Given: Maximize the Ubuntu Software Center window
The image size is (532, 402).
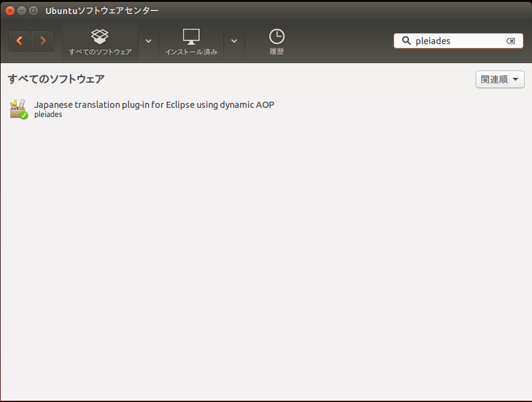Looking at the screenshot, I should (x=33, y=10).
